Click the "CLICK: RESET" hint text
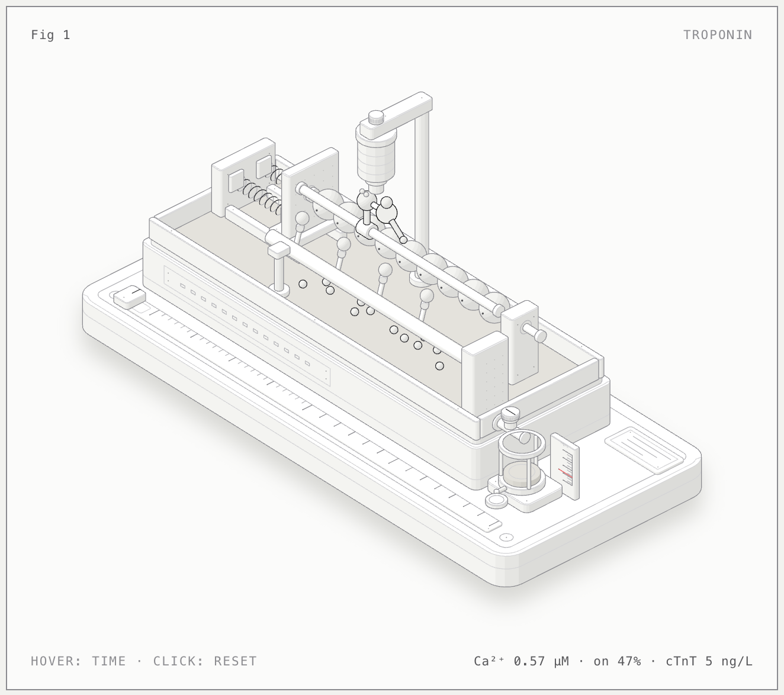 click(205, 661)
